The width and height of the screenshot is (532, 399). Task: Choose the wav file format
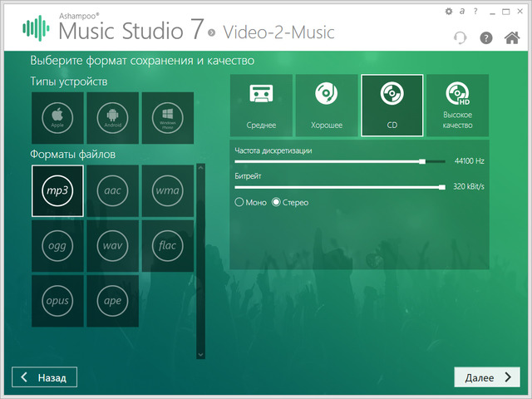click(x=112, y=245)
